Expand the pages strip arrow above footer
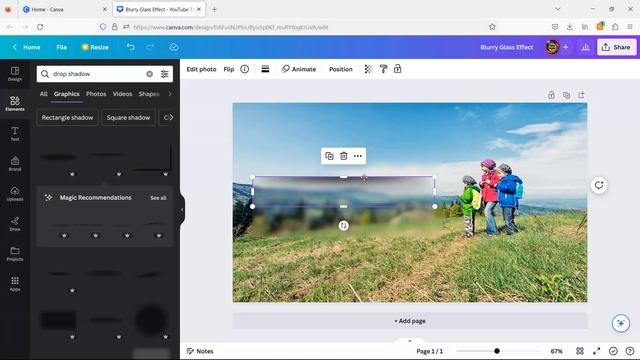Screen dimensions: 640x360 [x=410, y=341]
